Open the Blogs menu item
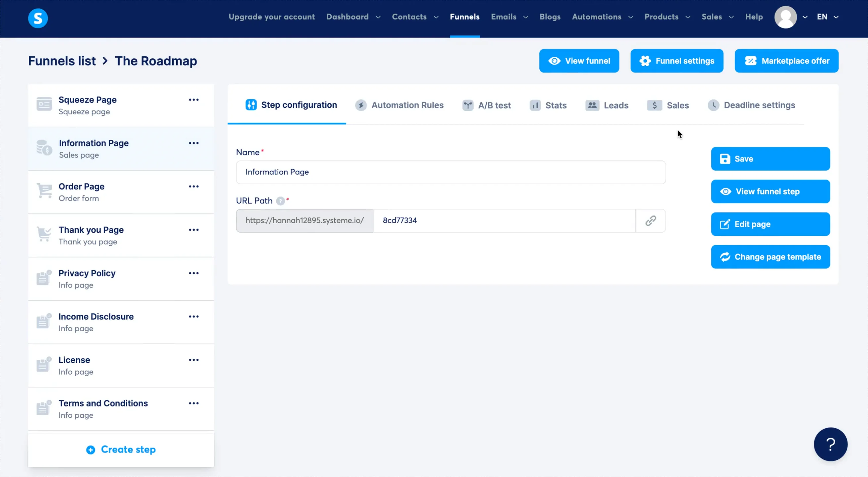Viewport: 868px width, 477px height. pos(550,17)
